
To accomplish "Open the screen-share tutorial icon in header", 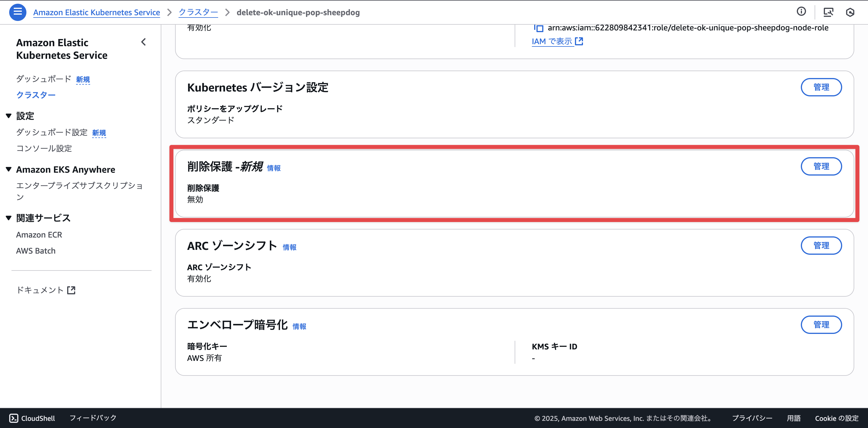I will [x=828, y=12].
